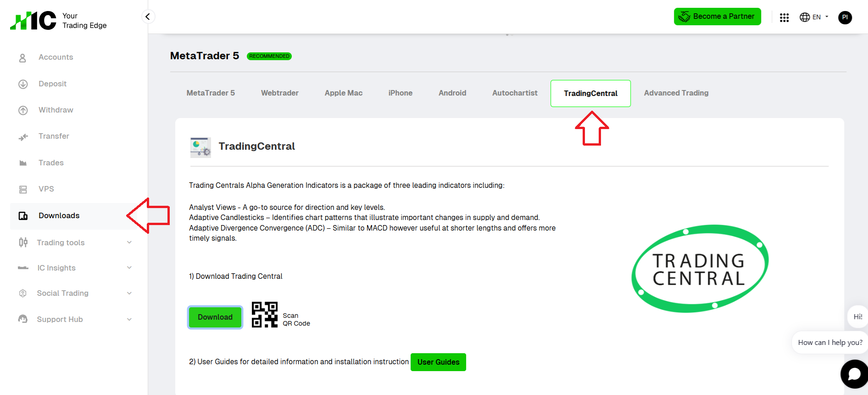This screenshot has width=868, height=395.
Task: Click the Deposit arrow icon
Action: point(23,84)
